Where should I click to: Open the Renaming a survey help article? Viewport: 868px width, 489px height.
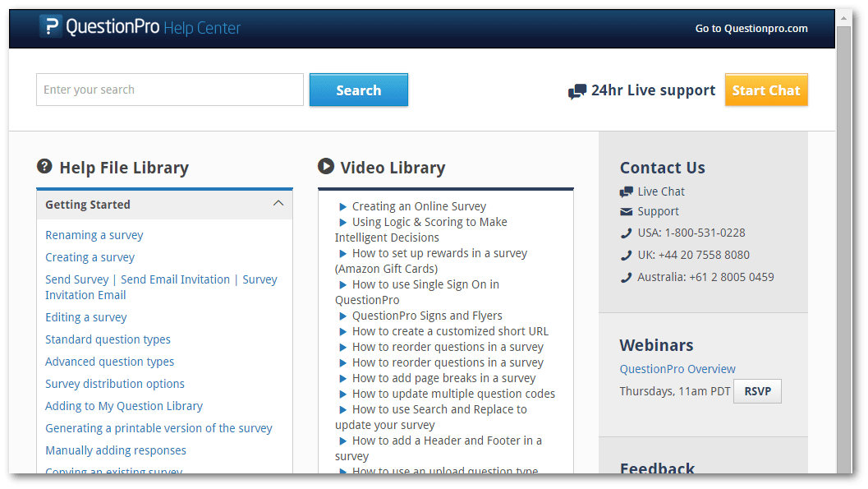click(94, 235)
